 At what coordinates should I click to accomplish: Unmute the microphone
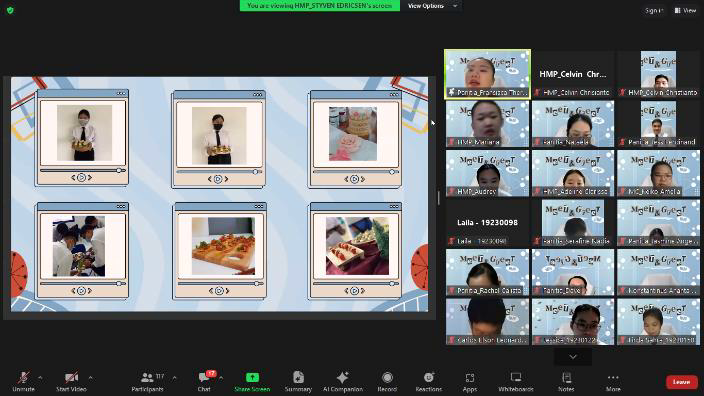[x=23, y=382]
